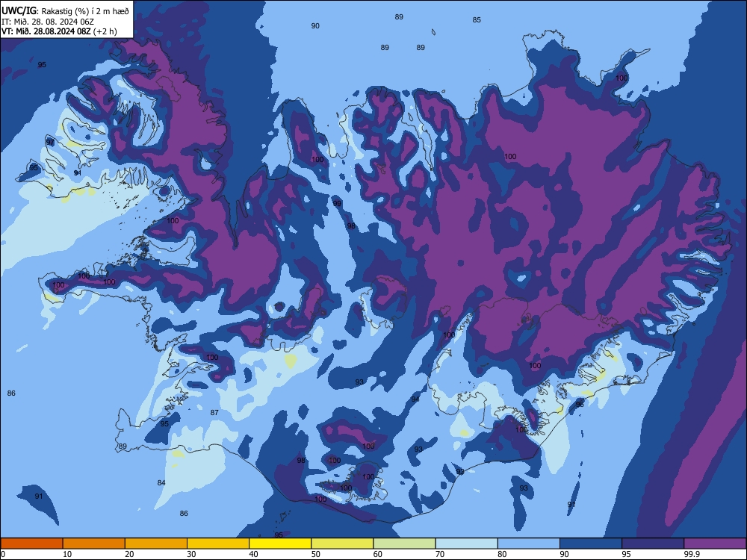Click the amber 20–30 legend swatch
The image size is (747, 560).
[156, 544]
